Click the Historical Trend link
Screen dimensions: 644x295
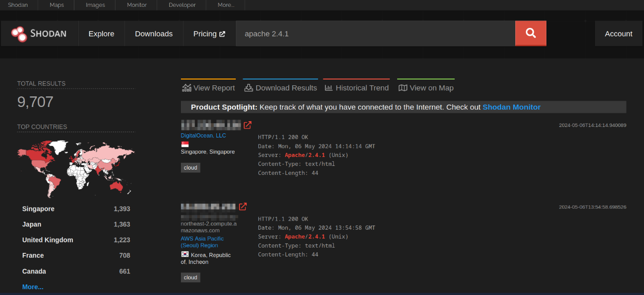click(356, 88)
